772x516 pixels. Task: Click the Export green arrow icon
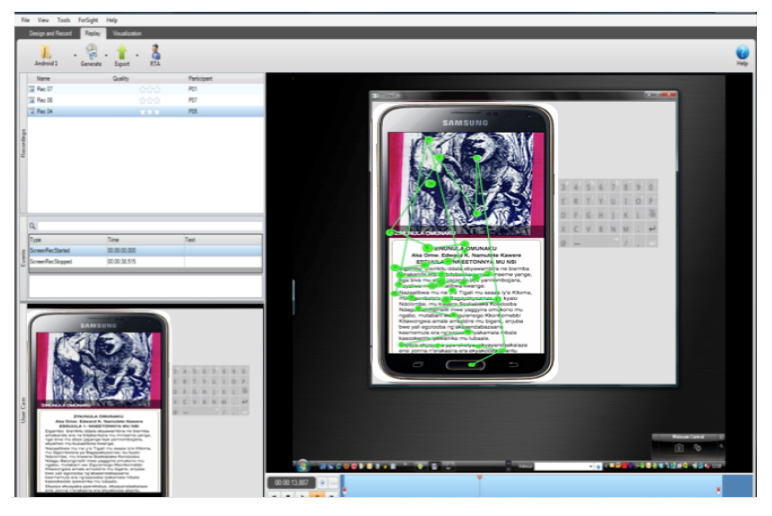click(122, 50)
